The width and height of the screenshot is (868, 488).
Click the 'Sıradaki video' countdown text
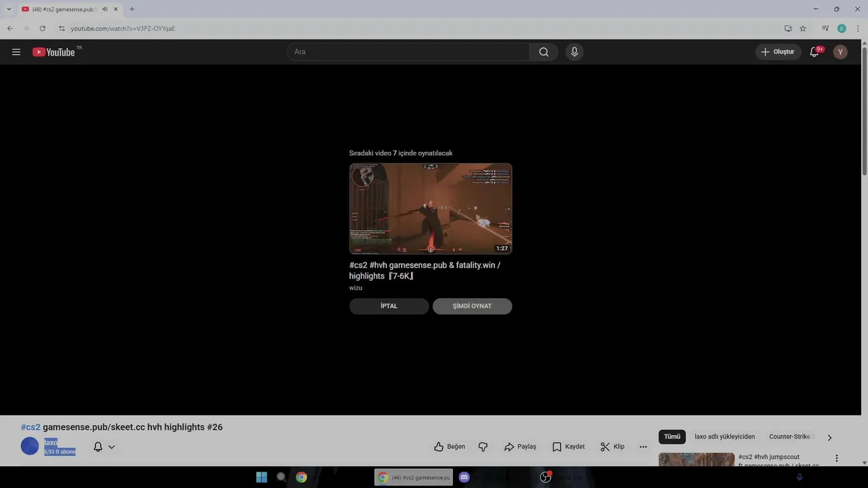(x=401, y=153)
